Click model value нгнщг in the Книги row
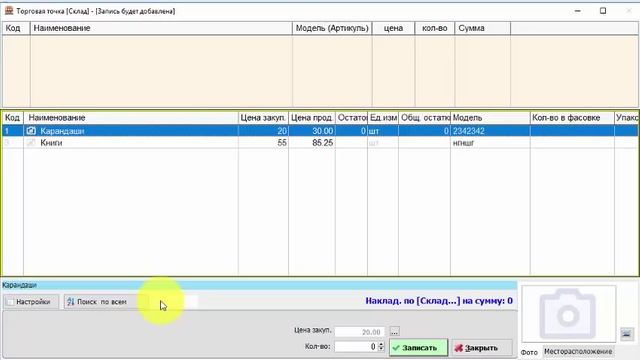The image size is (640, 360). pyautogui.click(x=463, y=143)
